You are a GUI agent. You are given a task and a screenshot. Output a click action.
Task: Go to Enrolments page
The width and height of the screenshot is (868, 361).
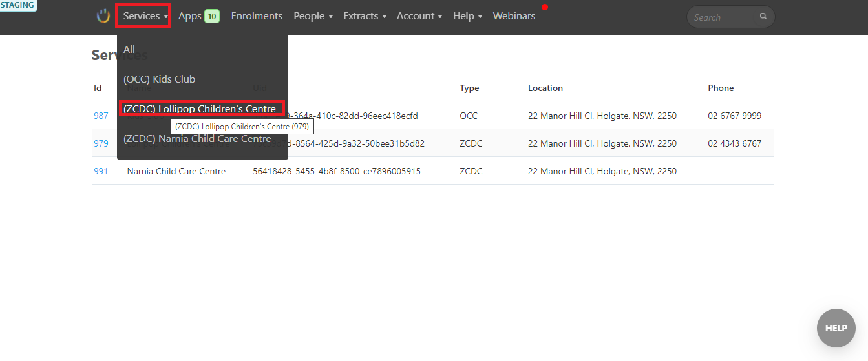point(257,16)
